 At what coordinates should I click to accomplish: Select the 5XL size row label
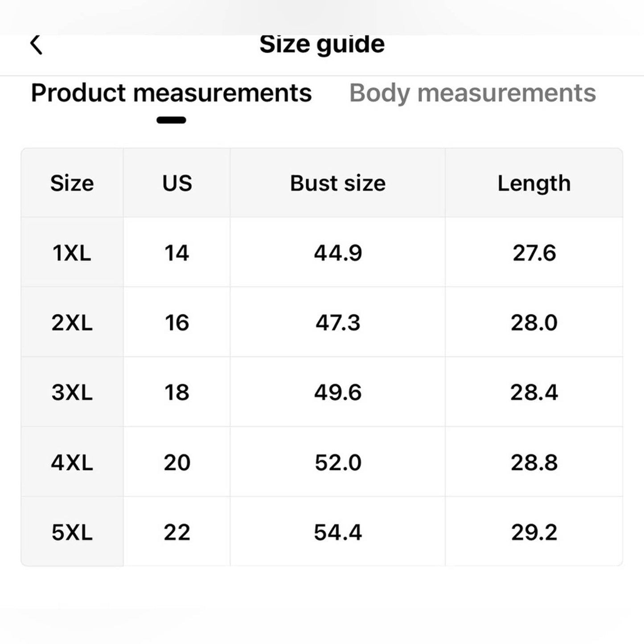click(x=72, y=532)
